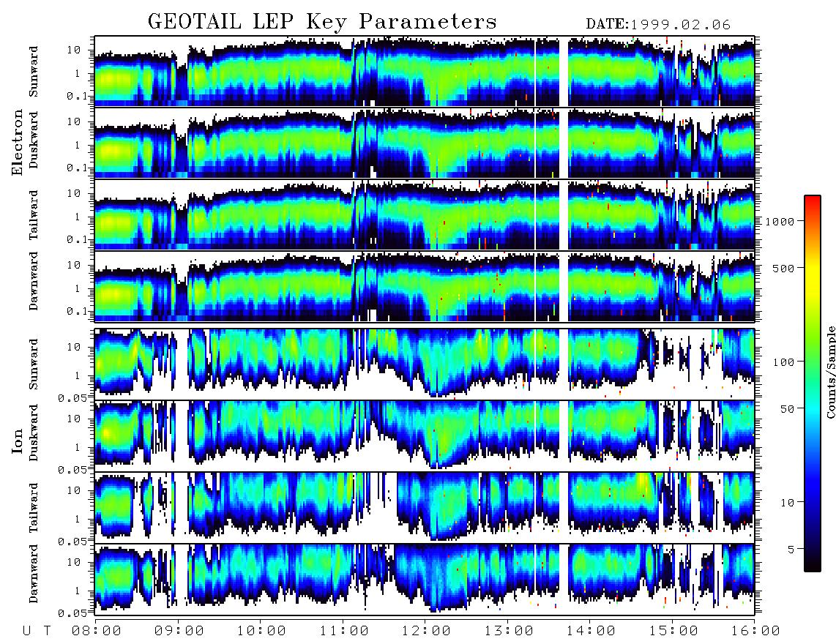Select the 15:00 time tick label
The width and height of the screenshot is (836, 644).
tap(673, 631)
